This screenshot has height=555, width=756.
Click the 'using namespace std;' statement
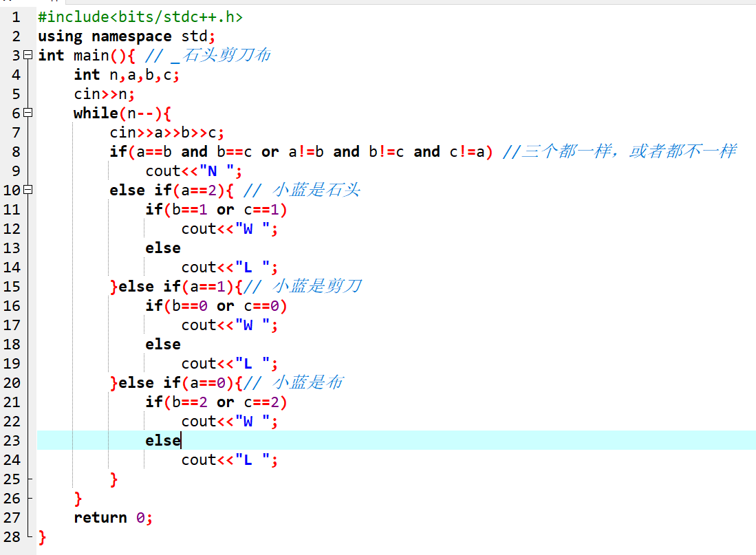click(x=127, y=36)
